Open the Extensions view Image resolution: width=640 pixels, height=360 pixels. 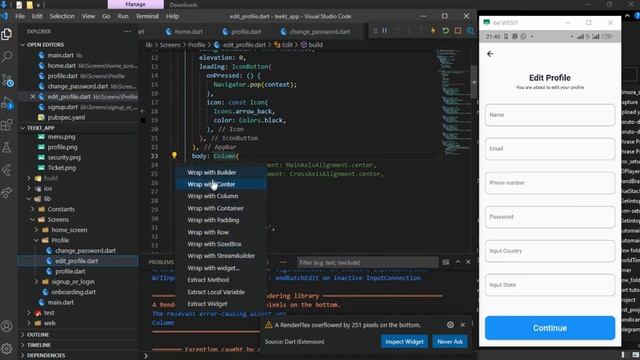tap(7, 125)
